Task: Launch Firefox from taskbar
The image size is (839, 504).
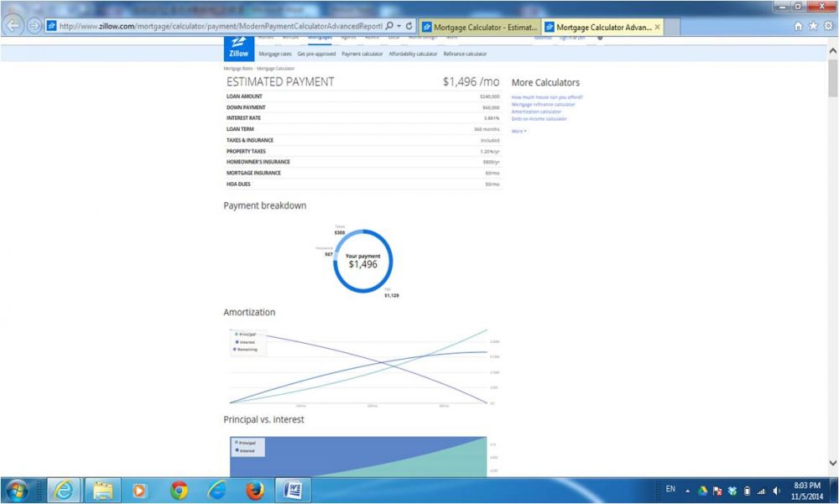Action: pyautogui.click(x=255, y=490)
